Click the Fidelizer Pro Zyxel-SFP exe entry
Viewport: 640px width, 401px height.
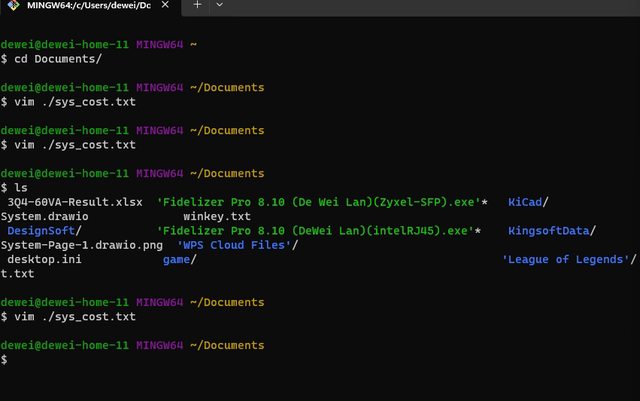pos(320,202)
